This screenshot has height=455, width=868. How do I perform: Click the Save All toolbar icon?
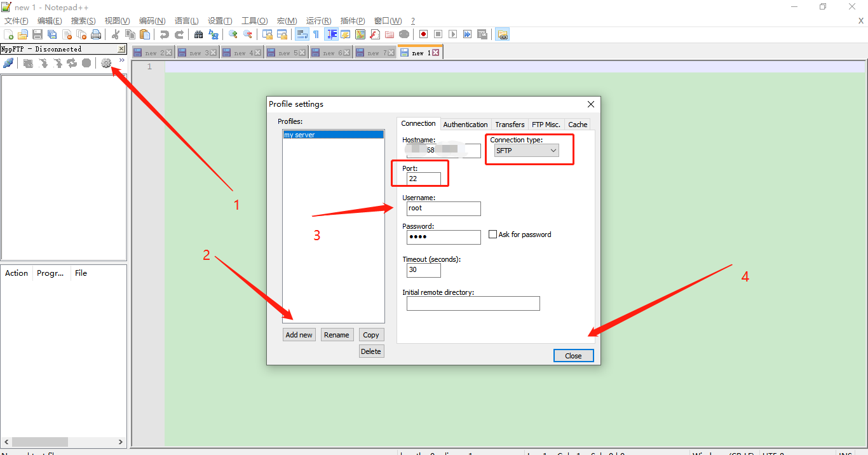[52, 34]
